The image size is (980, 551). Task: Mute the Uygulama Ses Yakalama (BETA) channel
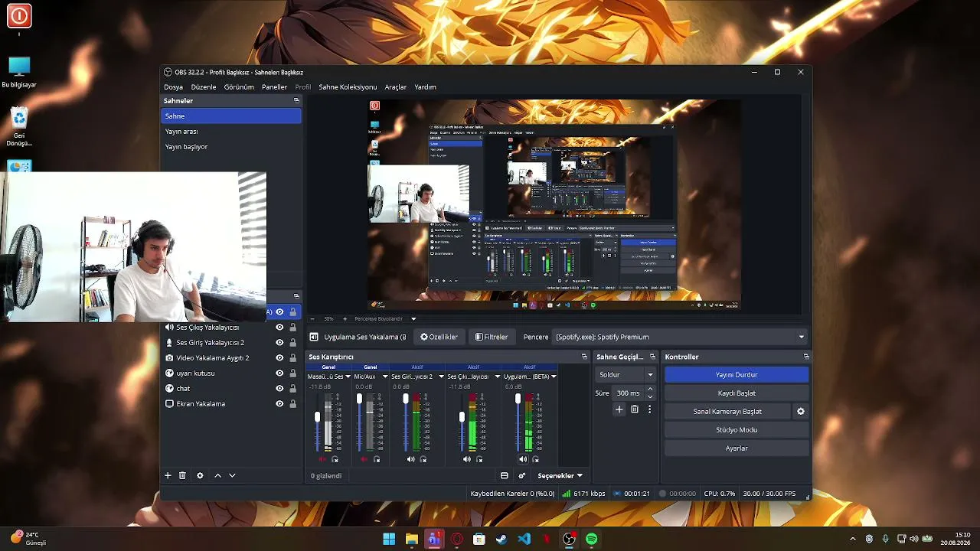[x=523, y=459]
